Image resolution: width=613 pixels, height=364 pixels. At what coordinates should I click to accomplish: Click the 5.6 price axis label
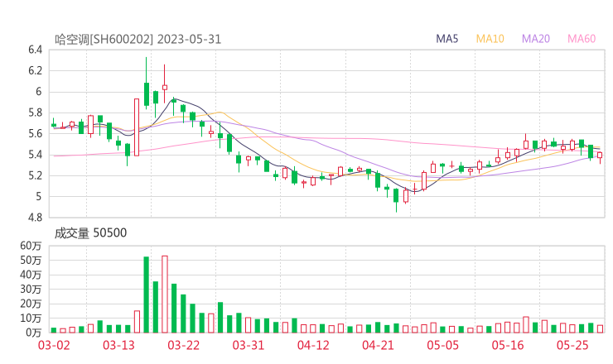click(x=35, y=133)
